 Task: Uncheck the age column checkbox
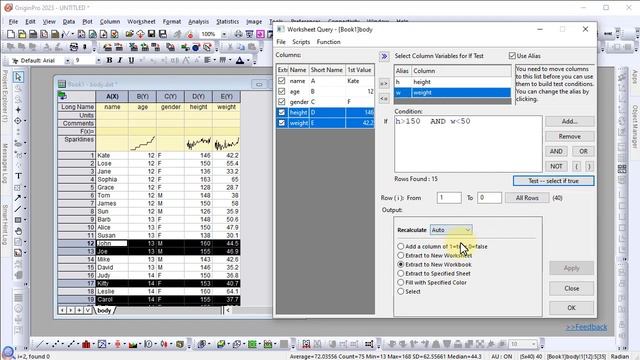click(282, 91)
